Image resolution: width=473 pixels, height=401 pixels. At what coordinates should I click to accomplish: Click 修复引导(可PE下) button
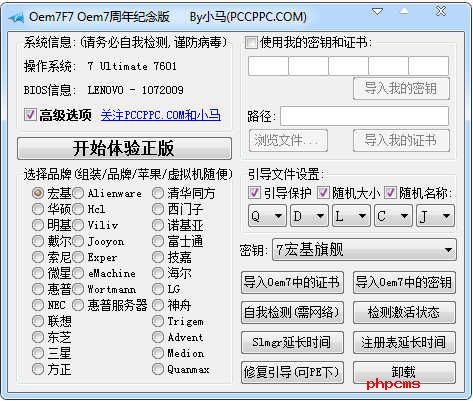292,372
